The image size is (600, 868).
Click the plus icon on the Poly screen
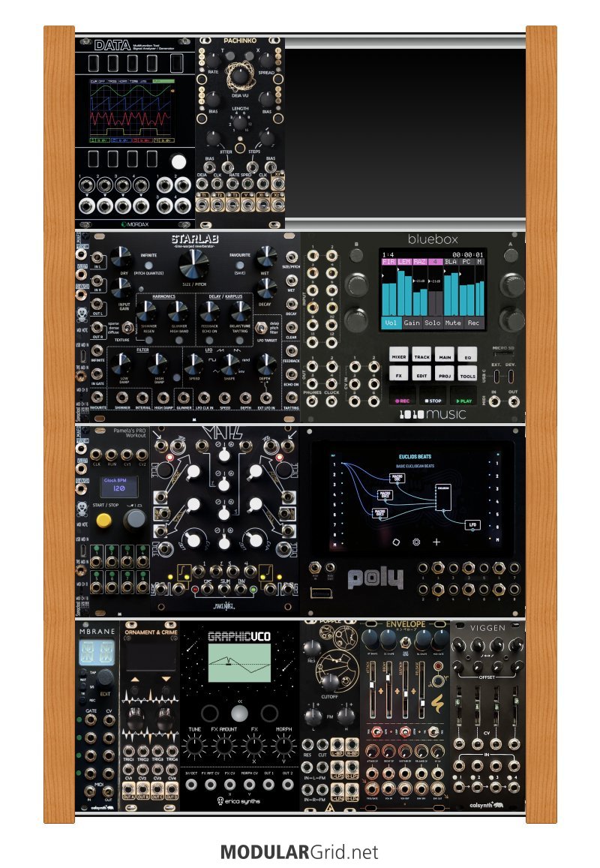point(436,542)
